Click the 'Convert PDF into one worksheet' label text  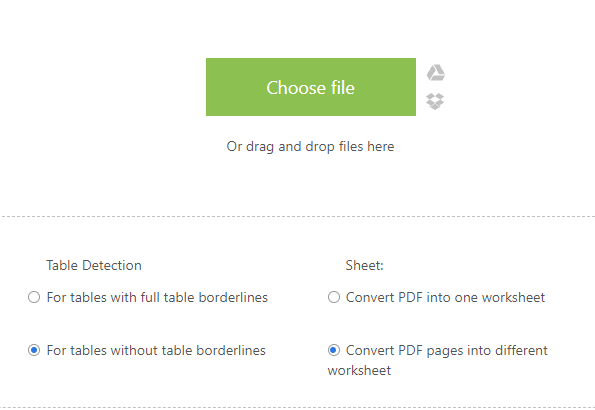point(445,297)
